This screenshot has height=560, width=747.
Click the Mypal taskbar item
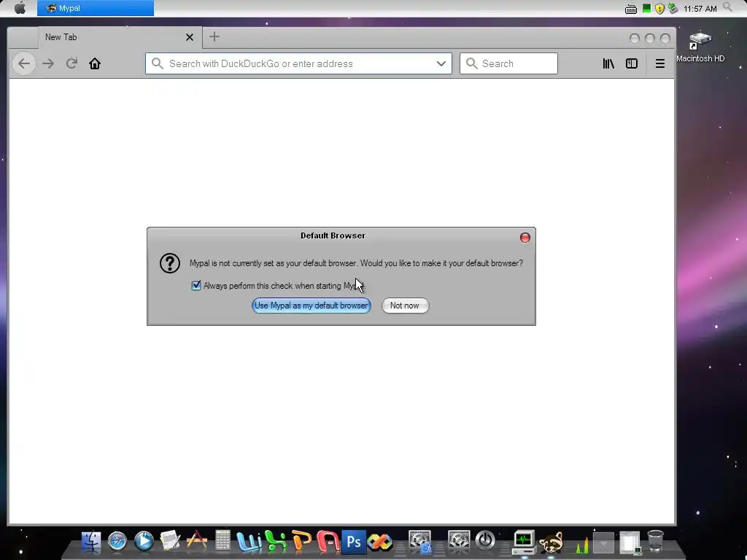coord(96,8)
